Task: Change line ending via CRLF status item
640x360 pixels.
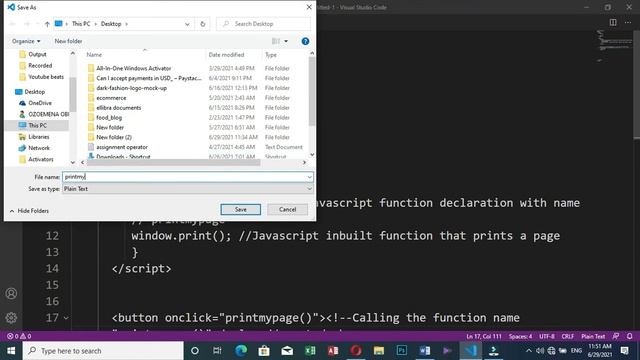Action: [x=567, y=336]
